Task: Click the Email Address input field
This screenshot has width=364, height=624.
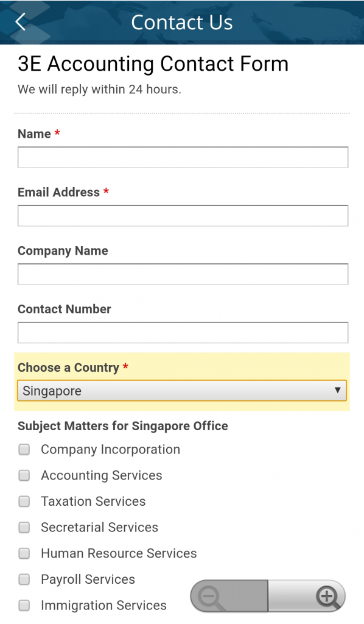Action: (x=181, y=216)
